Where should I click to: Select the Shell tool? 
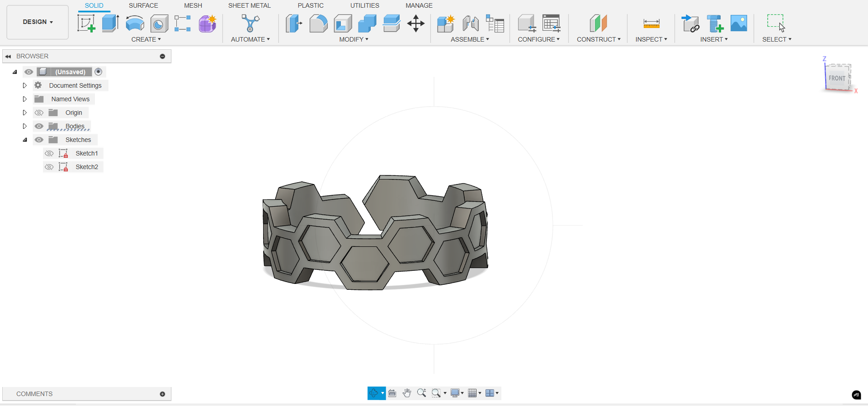(343, 23)
